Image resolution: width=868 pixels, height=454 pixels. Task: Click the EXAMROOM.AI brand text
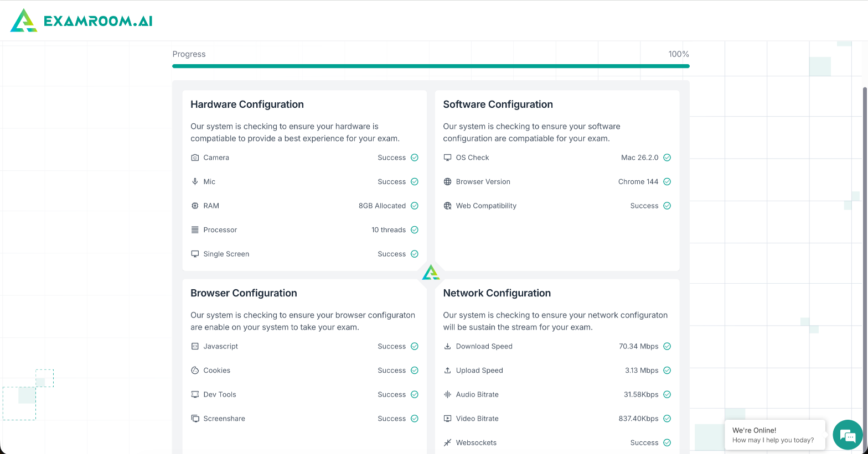click(x=98, y=21)
